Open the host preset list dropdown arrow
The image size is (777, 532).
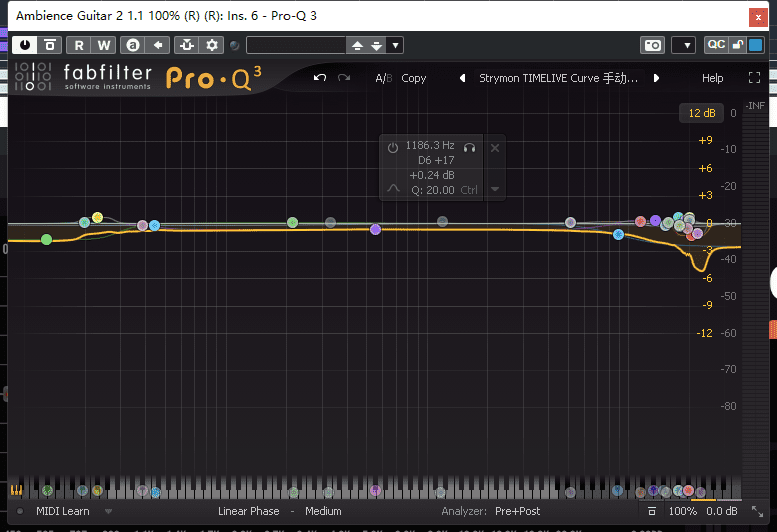tap(396, 45)
